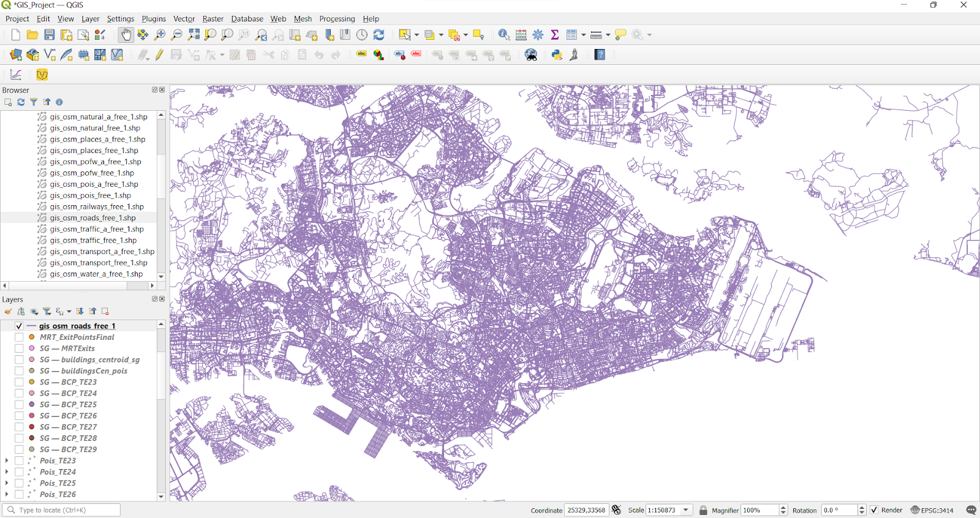
Task: Click the Statistical Summary sigma icon
Action: coord(555,35)
